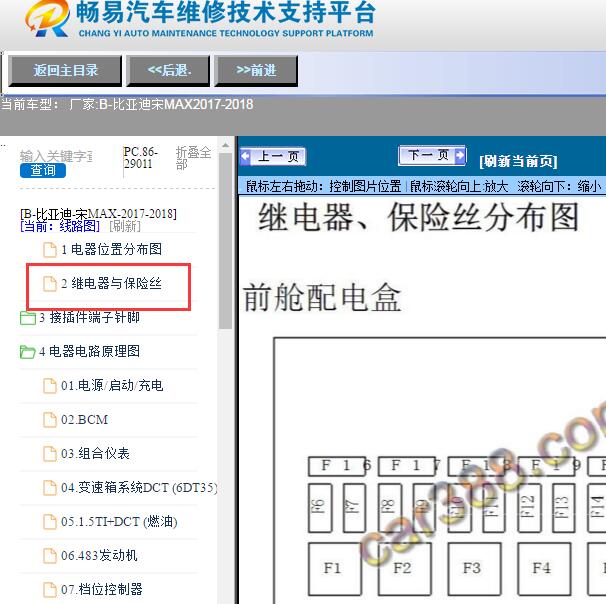
Task: Go forward with >>前进 button
Action: [x=256, y=70]
